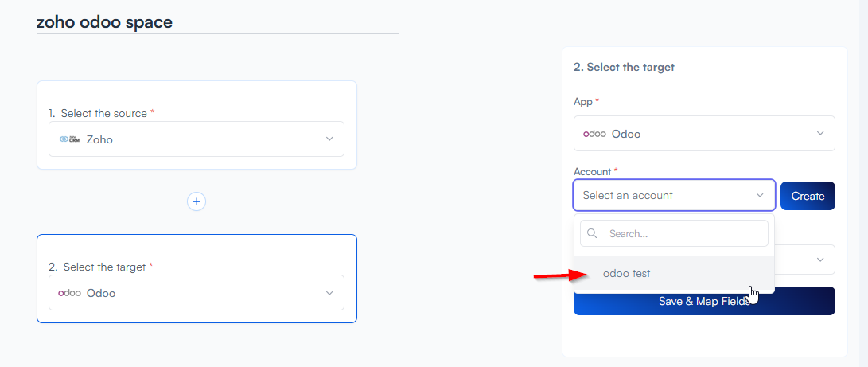The width and height of the screenshot is (868, 367).
Task: Click the plus icon between the steps
Action: [197, 201]
